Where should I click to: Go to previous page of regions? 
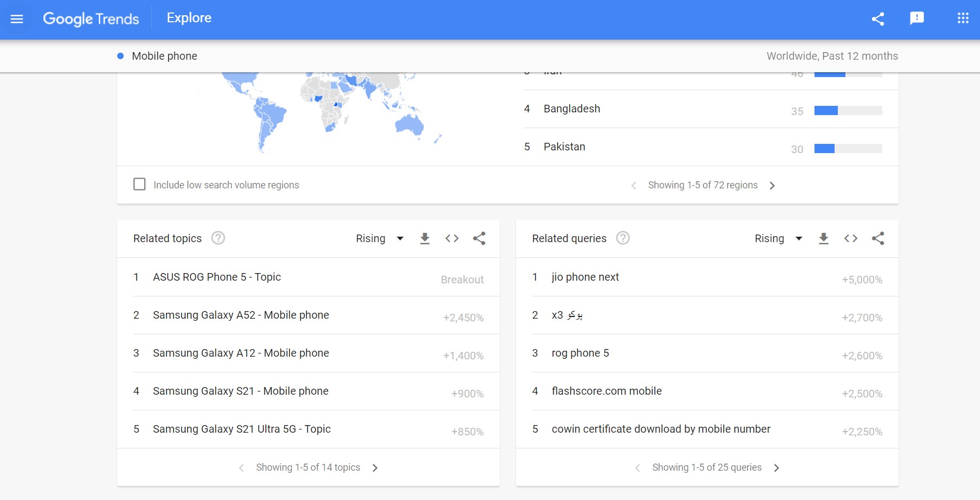tap(634, 186)
